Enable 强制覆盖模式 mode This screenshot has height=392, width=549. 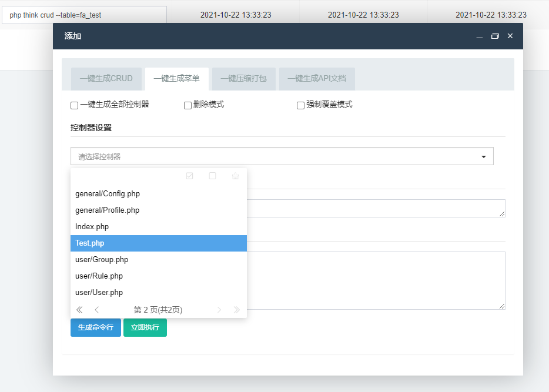pyautogui.click(x=300, y=105)
